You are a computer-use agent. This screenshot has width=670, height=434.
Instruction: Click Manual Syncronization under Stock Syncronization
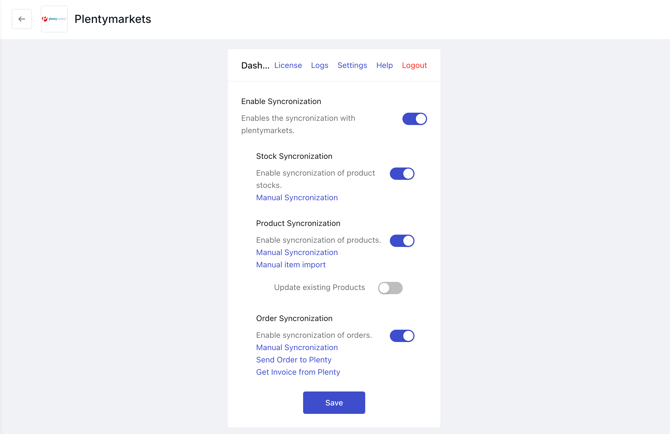click(x=297, y=197)
